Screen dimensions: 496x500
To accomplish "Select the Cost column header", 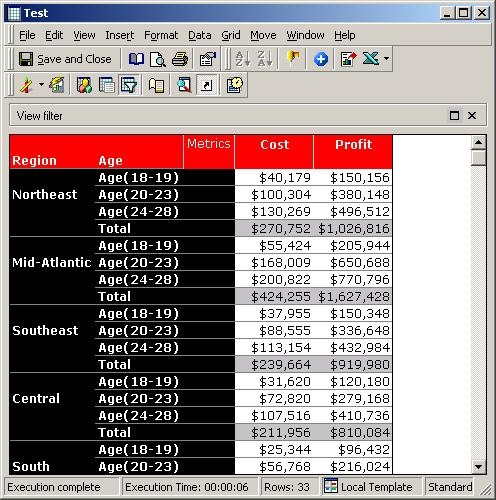I will coord(274,152).
